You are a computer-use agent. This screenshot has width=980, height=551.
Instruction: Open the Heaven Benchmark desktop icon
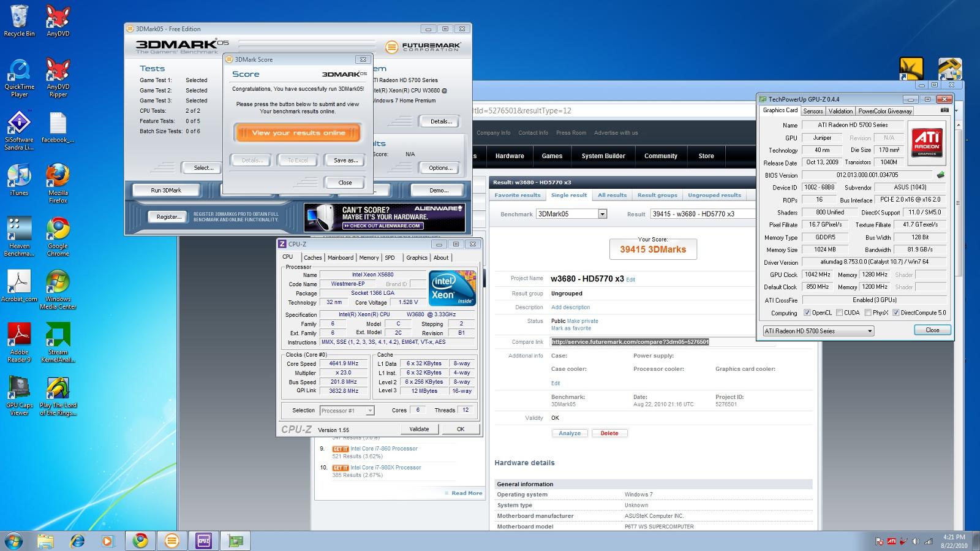click(19, 237)
